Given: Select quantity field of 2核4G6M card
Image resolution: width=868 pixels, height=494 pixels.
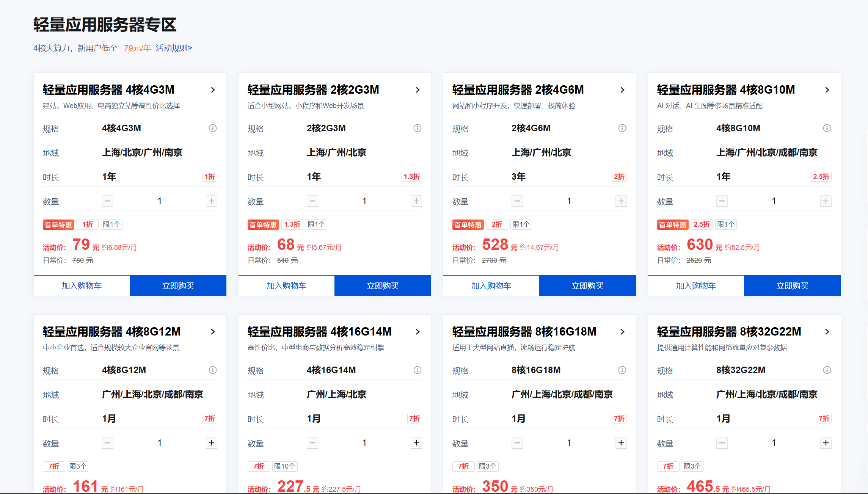Looking at the screenshot, I should [569, 201].
